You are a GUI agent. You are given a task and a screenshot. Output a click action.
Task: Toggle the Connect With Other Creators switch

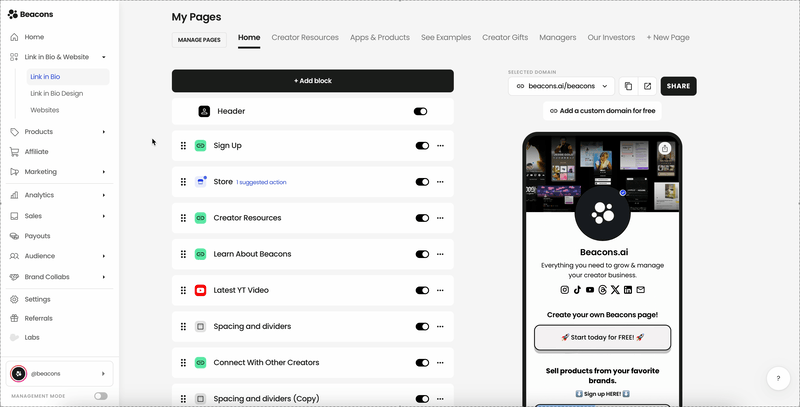422,363
